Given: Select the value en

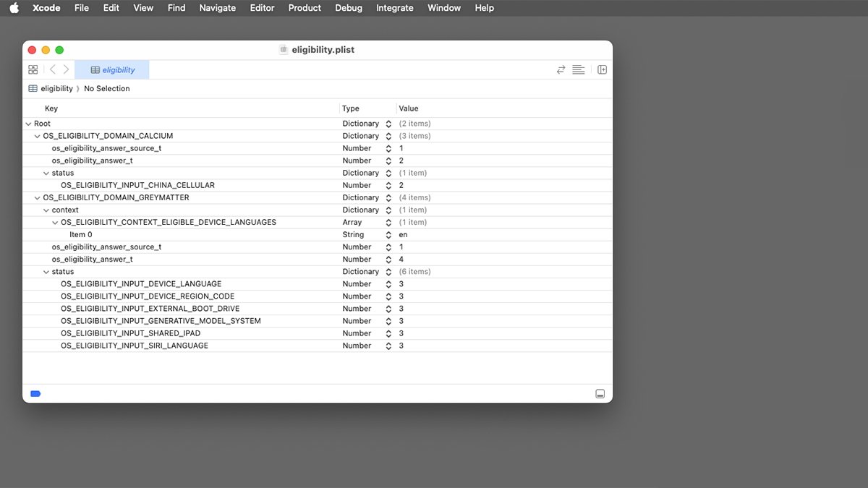Looking at the screenshot, I should (x=403, y=235).
